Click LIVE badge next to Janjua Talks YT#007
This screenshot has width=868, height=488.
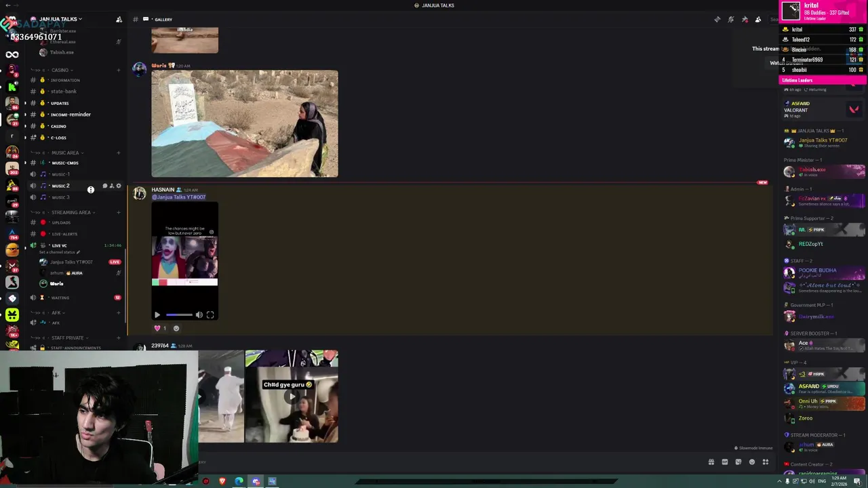point(115,262)
